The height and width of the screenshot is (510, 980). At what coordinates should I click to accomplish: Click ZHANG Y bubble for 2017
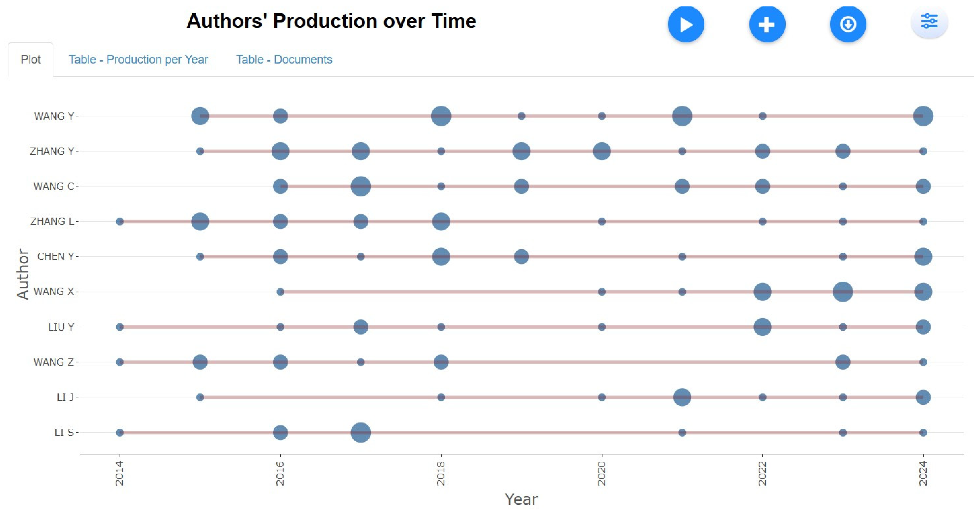pyautogui.click(x=361, y=151)
